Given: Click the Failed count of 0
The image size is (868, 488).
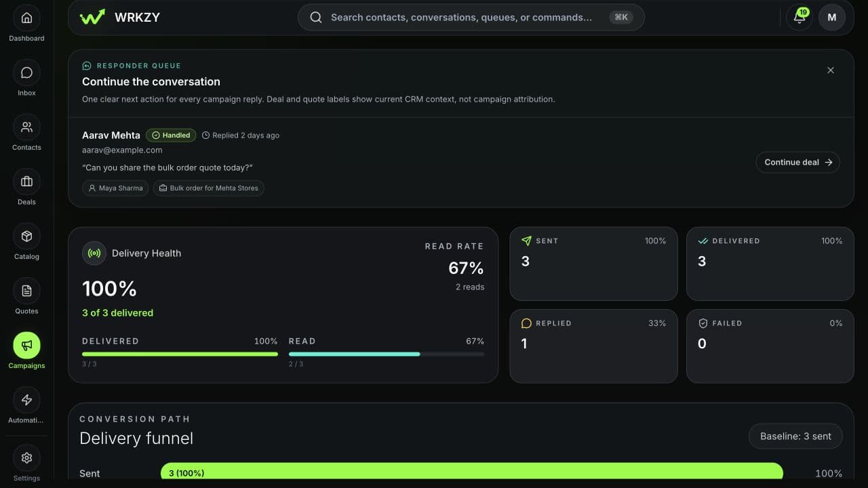Looking at the screenshot, I should (x=702, y=344).
